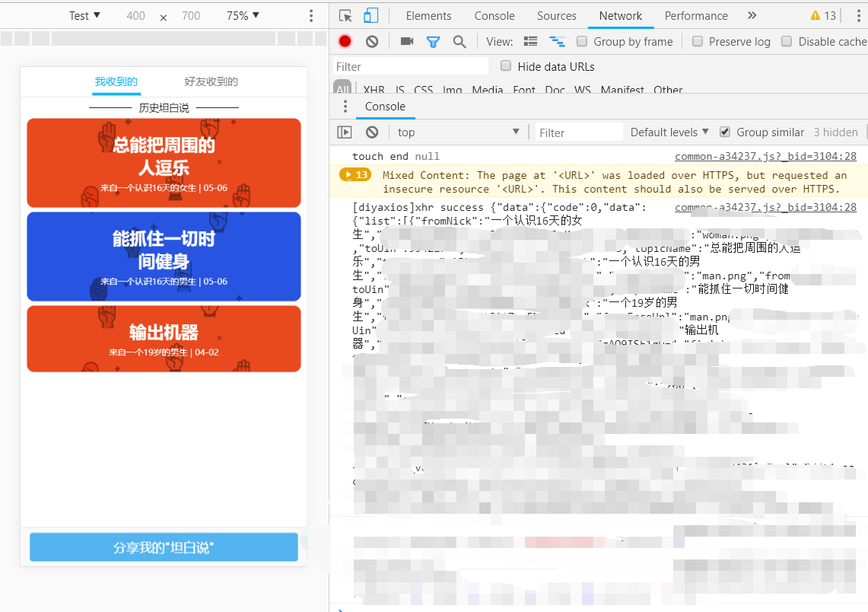Check Hide data URLs
868x612 pixels.
tap(506, 66)
